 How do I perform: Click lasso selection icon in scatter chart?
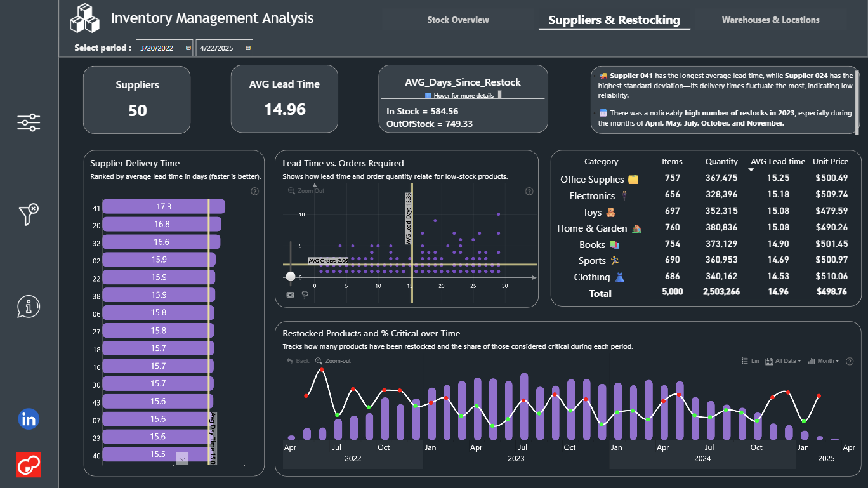click(x=305, y=294)
